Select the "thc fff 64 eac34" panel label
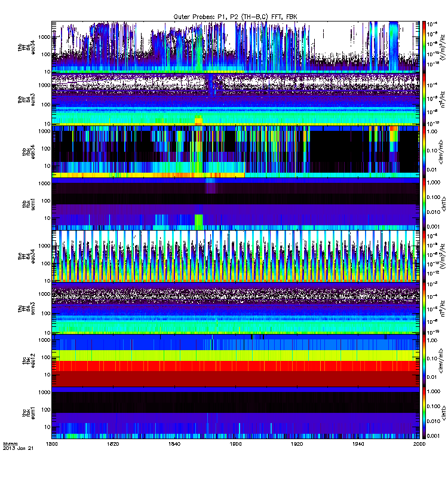Screen dimensions: 448x478 pos(26,256)
